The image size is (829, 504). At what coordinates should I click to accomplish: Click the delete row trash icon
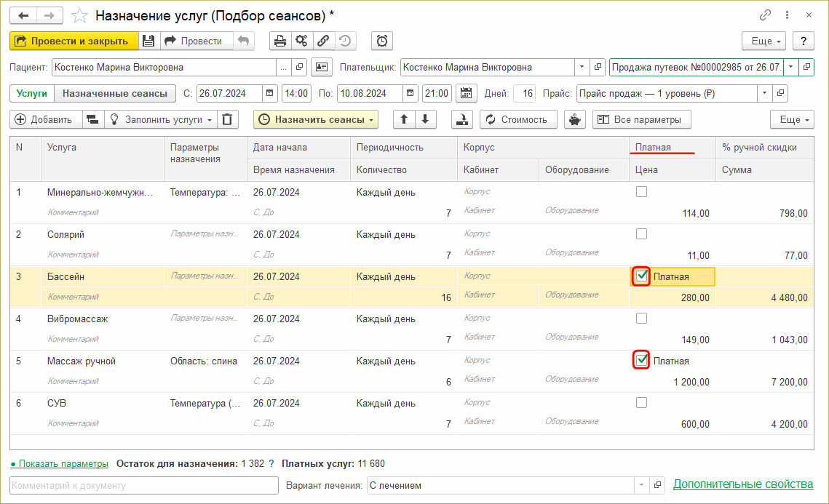coord(228,120)
